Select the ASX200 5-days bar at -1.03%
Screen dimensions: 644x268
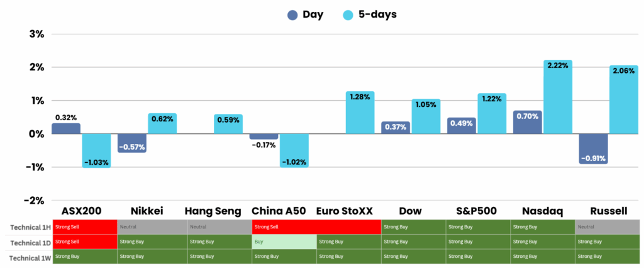point(96,150)
